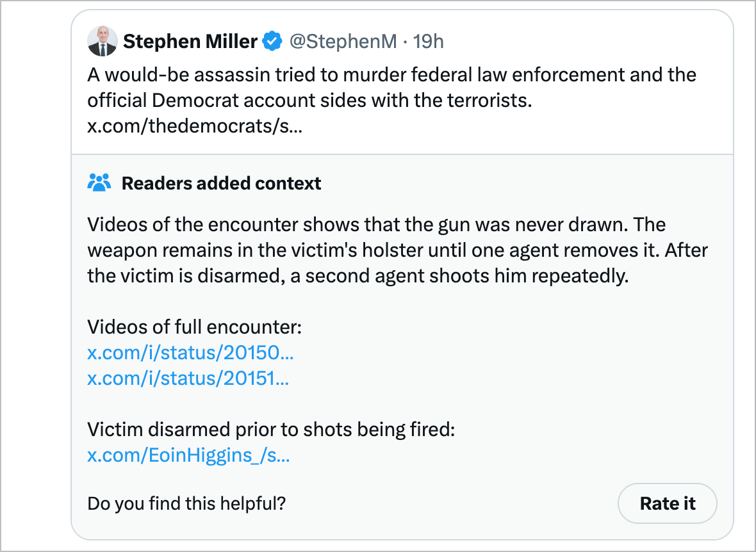Open the x.com/thedemocrats quoted post link

point(195,126)
